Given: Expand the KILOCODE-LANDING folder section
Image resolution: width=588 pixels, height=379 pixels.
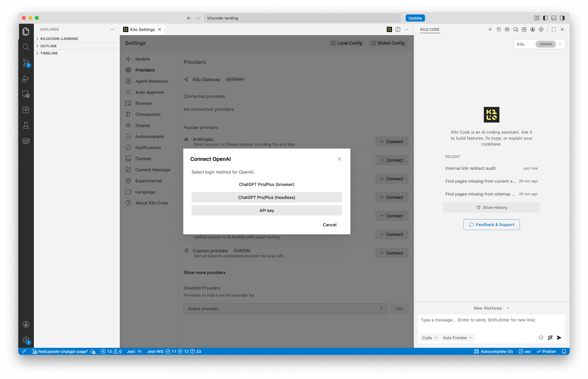Looking at the screenshot, I should 77,39.
